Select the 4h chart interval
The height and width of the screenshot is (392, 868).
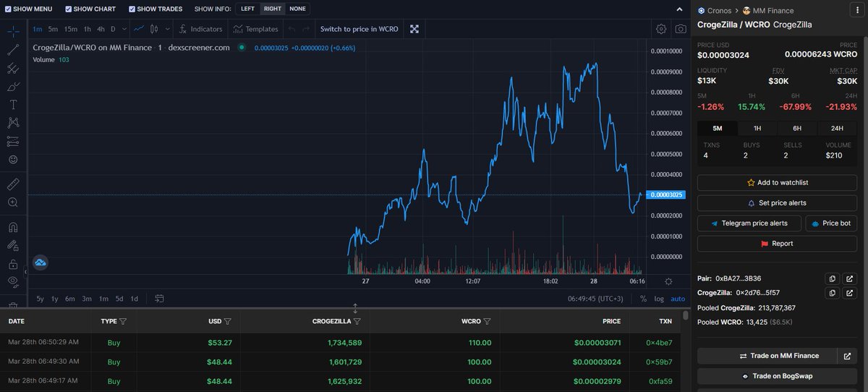(101, 29)
